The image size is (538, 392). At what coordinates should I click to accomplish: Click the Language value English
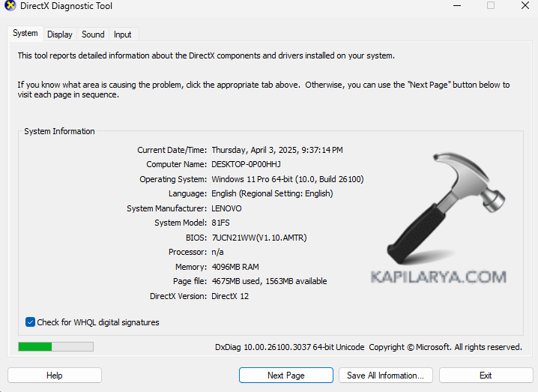pos(272,193)
